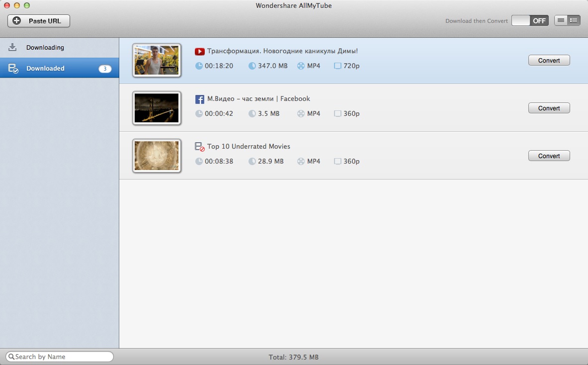
Task: Open the thumbnail of Top 10 Underrated Movies
Action: (157, 156)
